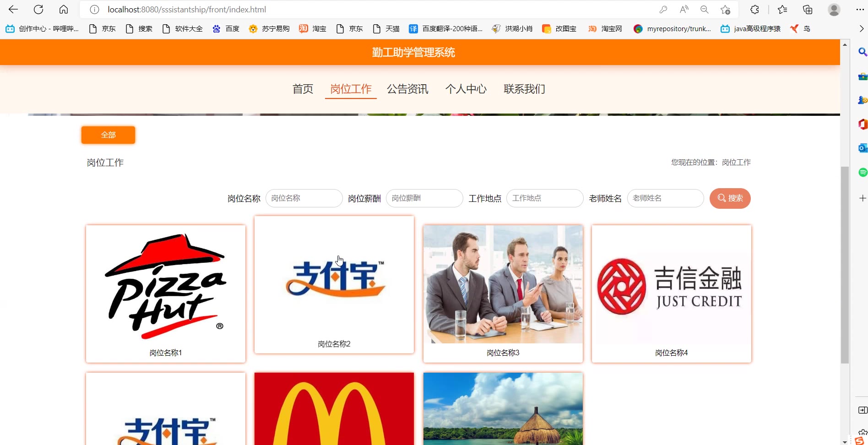Add this page to favorites star icon

coord(726,10)
